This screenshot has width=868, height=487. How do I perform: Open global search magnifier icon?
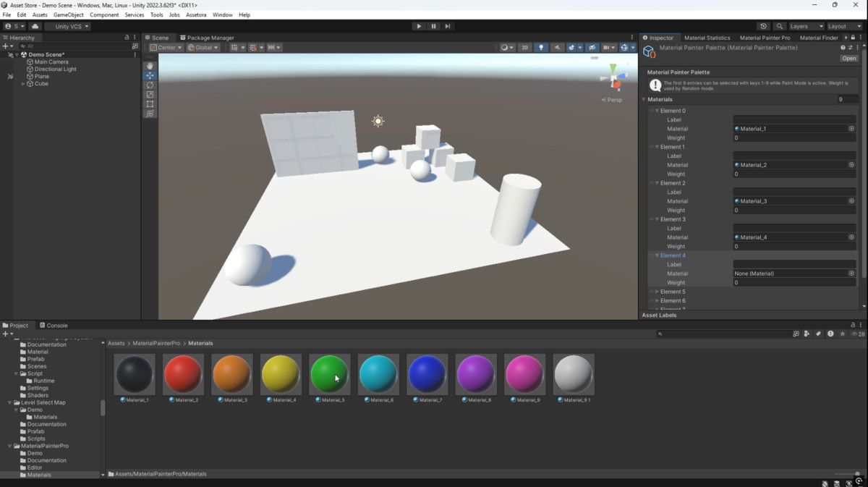pyautogui.click(x=778, y=26)
